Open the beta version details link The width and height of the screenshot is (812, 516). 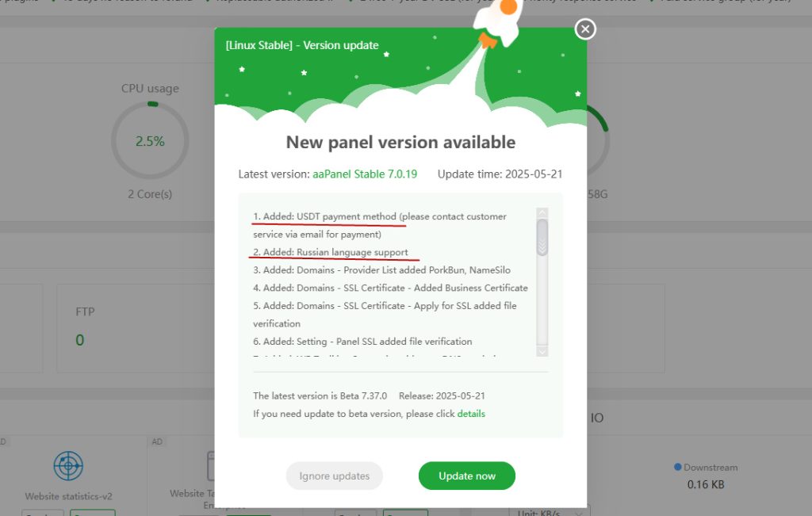(x=471, y=414)
